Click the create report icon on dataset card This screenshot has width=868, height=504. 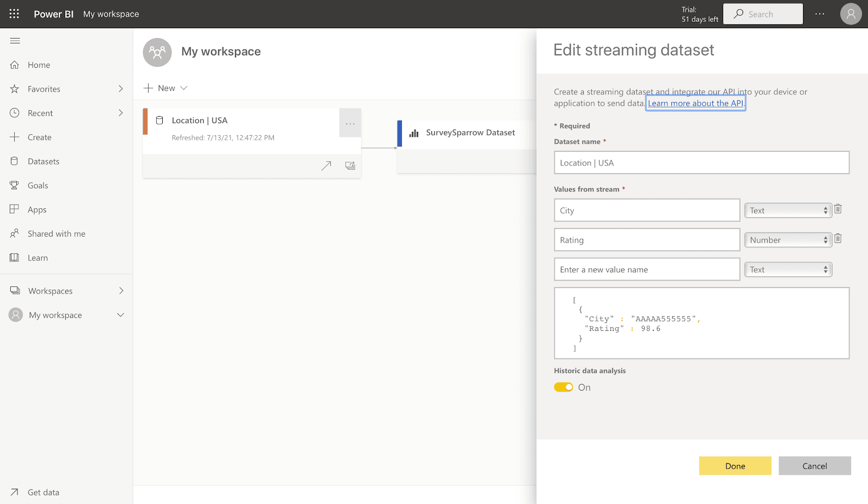(350, 166)
